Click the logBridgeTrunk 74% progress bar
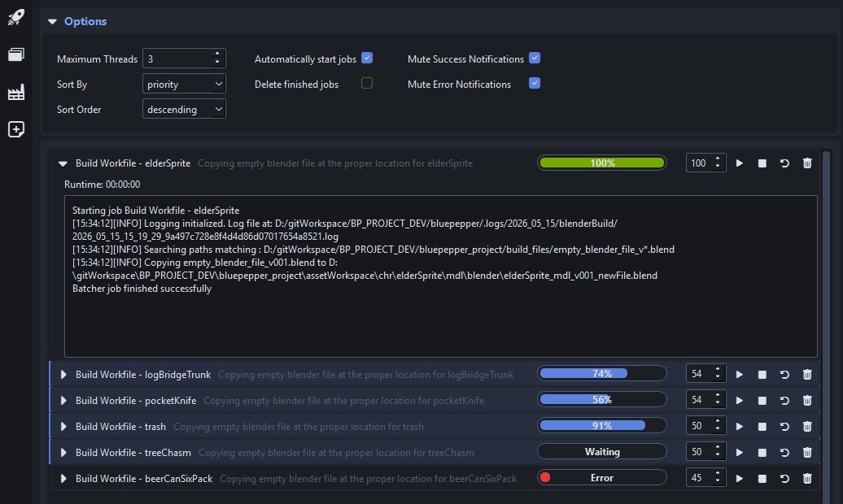The width and height of the screenshot is (843, 504). coord(601,373)
